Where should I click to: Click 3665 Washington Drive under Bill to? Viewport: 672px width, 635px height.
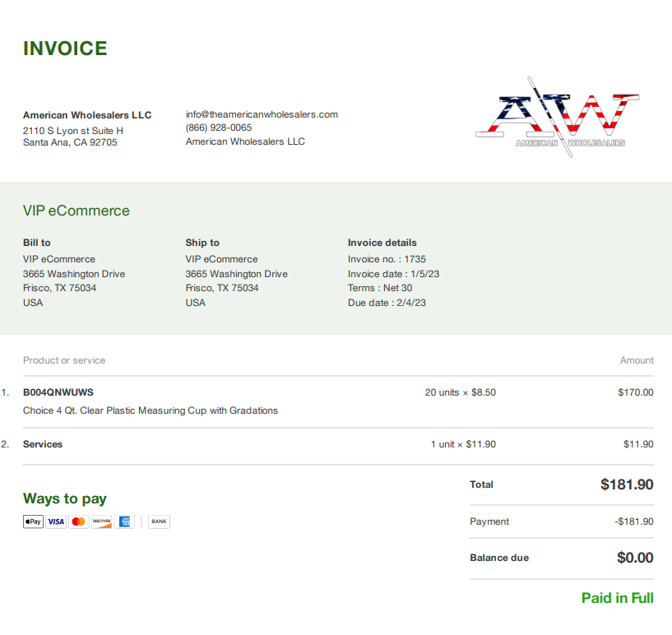point(74,274)
